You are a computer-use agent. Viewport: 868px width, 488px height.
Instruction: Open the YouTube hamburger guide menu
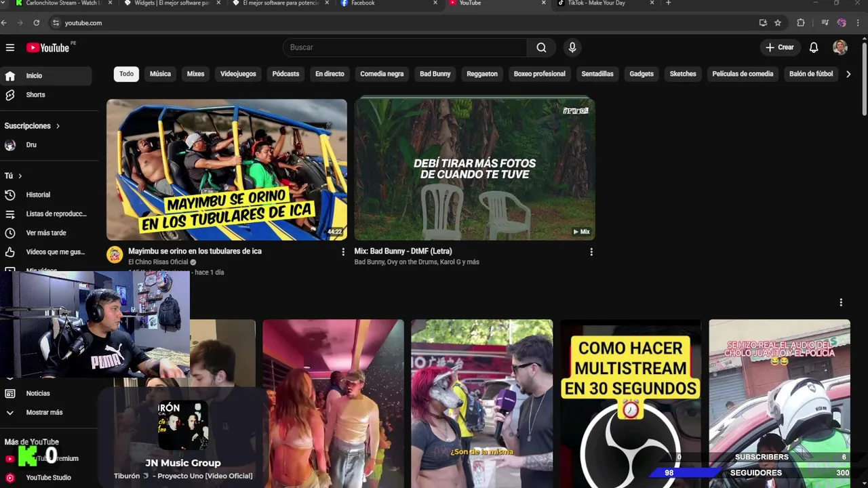(x=9, y=47)
